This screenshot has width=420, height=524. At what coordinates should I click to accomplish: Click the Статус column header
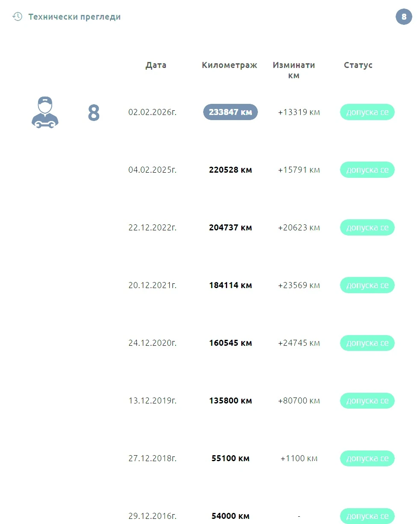[x=358, y=65]
